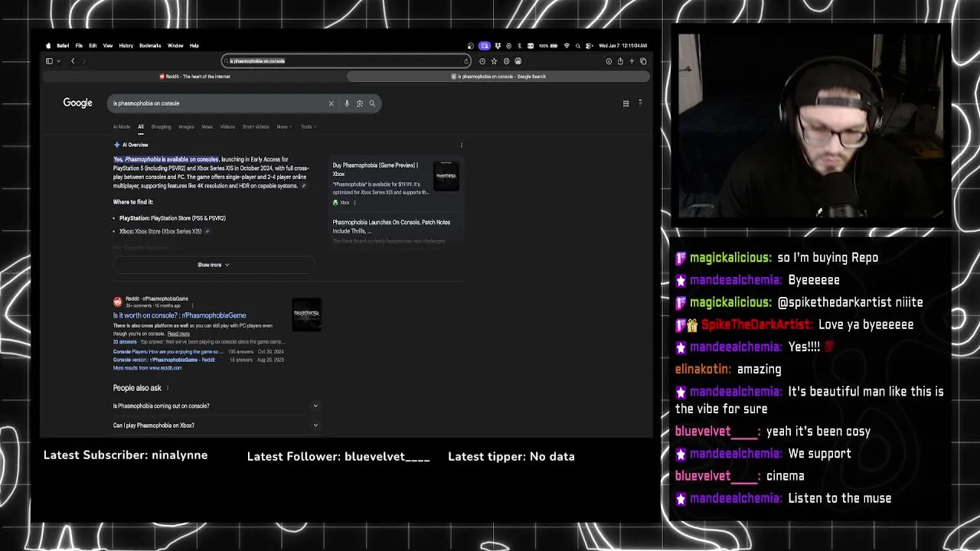
Task: Submit the search with the magnifier icon
Action: click(372, 103)
